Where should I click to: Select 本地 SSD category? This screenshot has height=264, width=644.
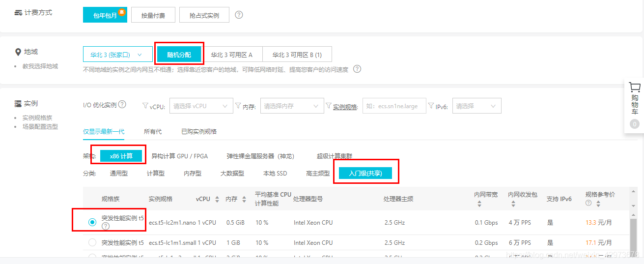[275, 173]
